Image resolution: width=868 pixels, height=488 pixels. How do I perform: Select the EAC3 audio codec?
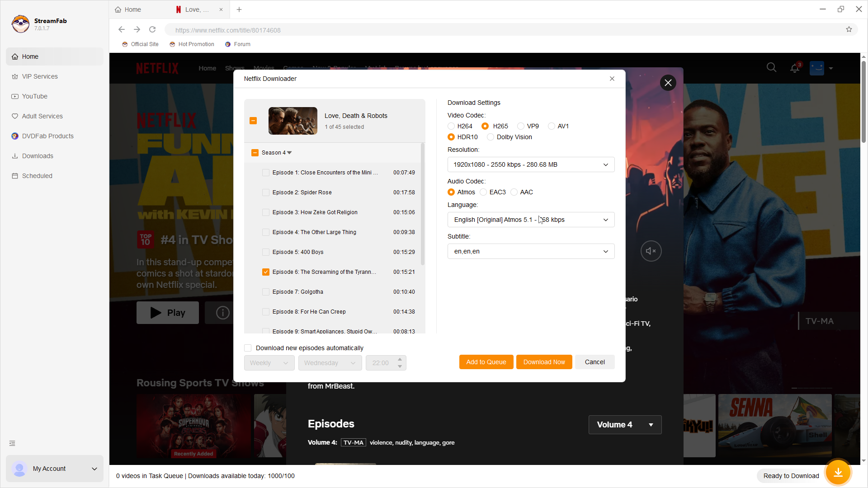pyautogui.click(x=483, y=192)
